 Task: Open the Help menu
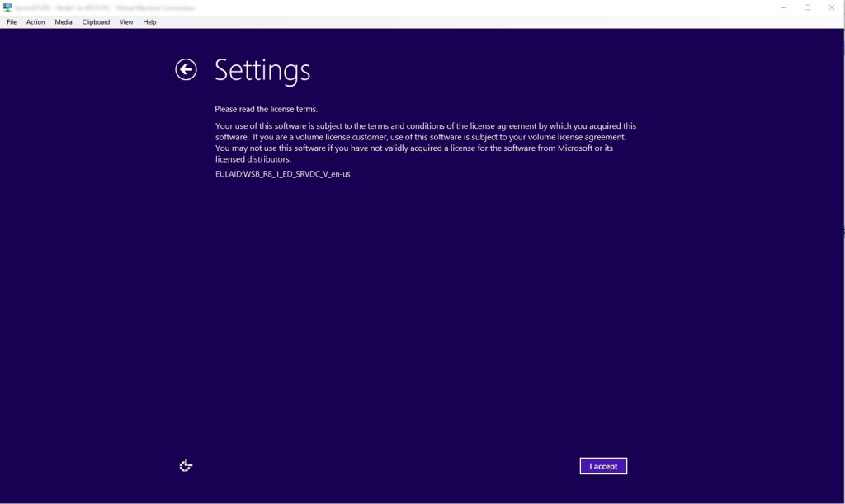[x=149, y=21]
